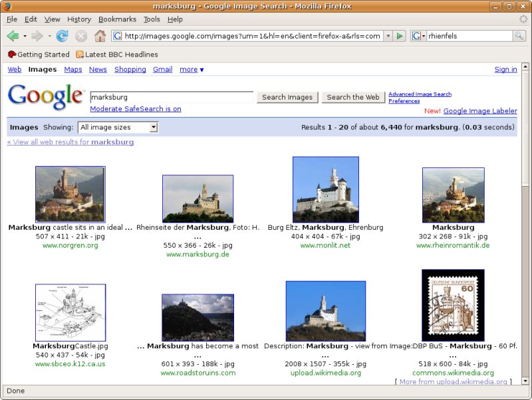Click the Firefox icon in the title bar
This screenshot has height=400, width=532.
(7, 6)
